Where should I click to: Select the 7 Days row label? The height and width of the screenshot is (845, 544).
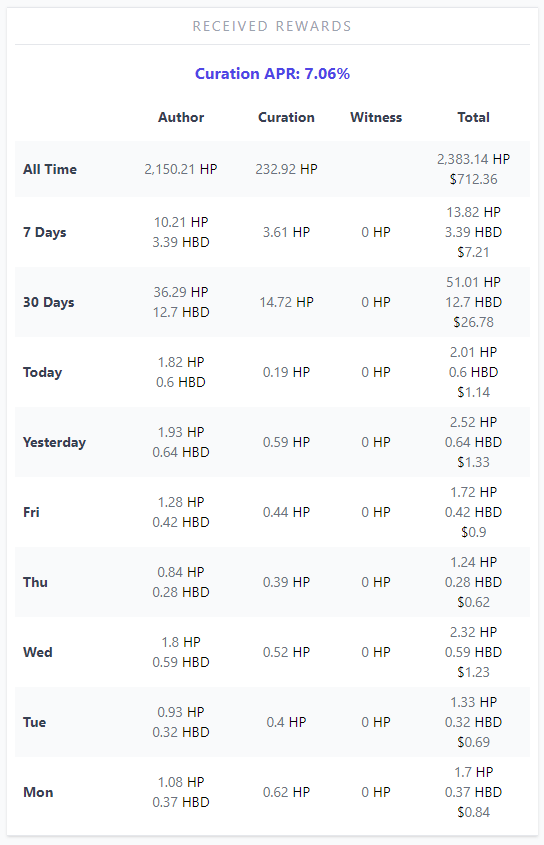pyautogui.click(x=45, y=232)
